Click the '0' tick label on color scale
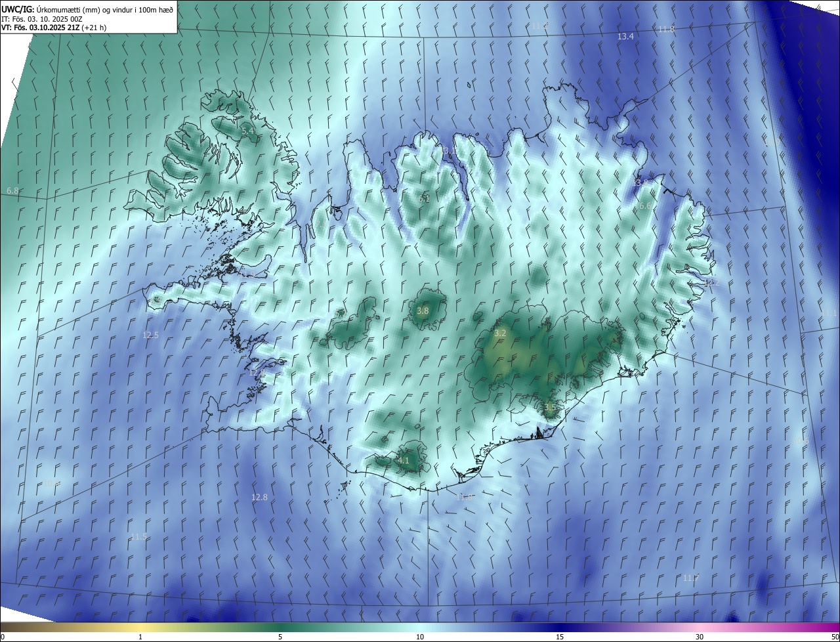The height and width of the screenshot is (642, 840). coord(3,637)
